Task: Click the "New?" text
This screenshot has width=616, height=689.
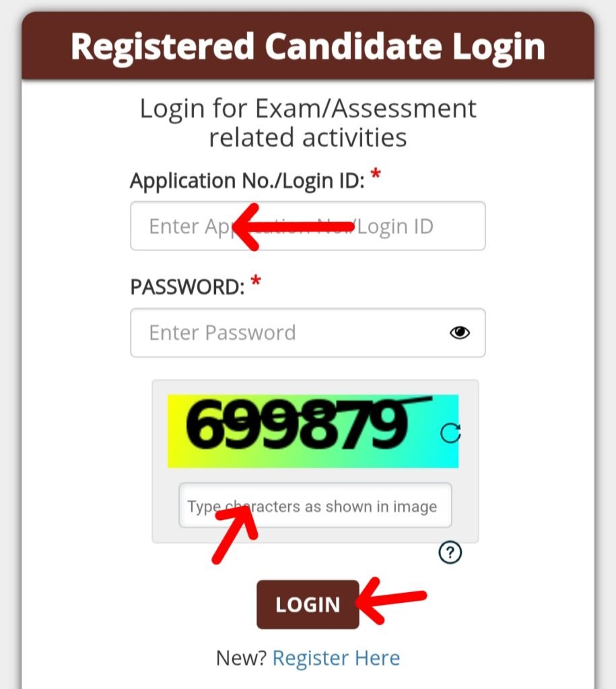Action: coord(241,657)
